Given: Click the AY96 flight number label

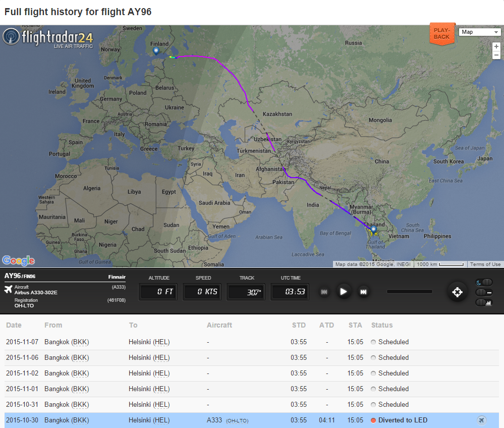Looking at the screenshot, I should tap(13, 276).
